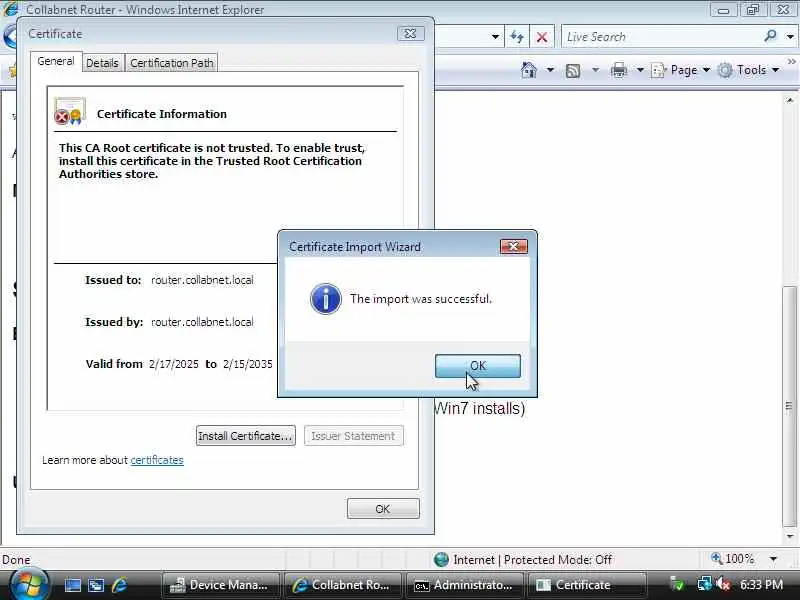Click the Issued to router.collabnet.local value
The image size is (800, 600).
[x=202, y=280]
